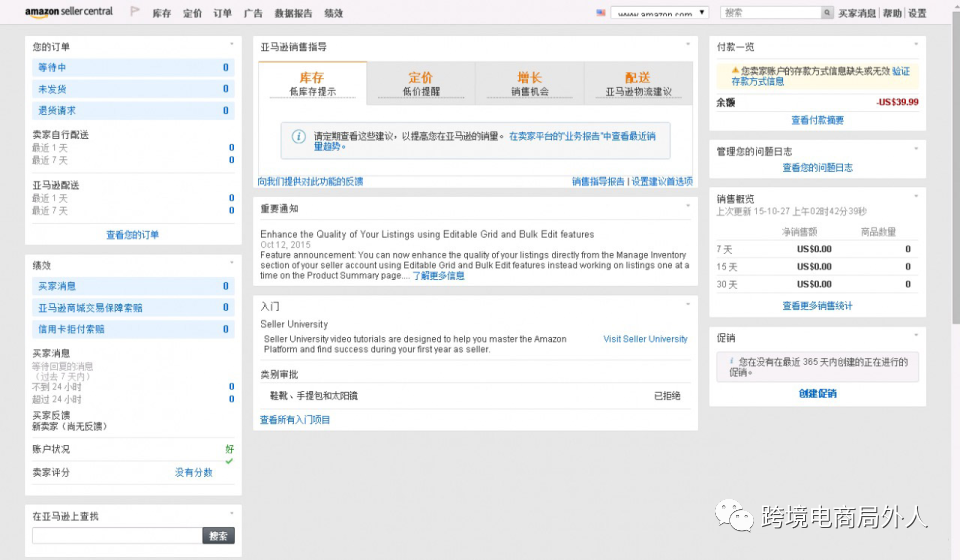Open the 销售指导报告 link
Viewport: 960px width, 560px height.
coord(598,181)
